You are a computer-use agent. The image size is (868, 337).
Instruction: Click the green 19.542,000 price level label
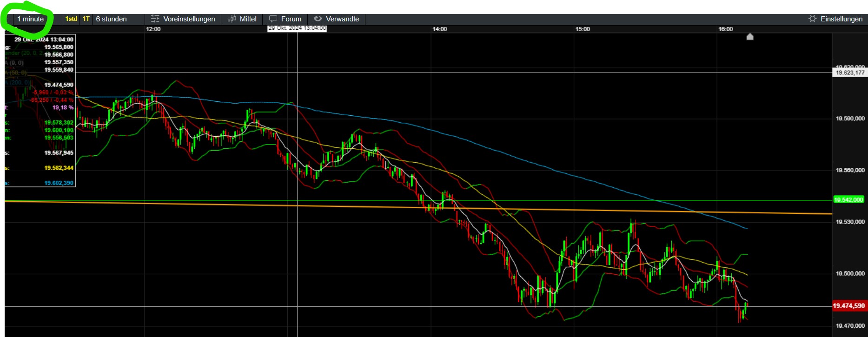tap(849, 200)
